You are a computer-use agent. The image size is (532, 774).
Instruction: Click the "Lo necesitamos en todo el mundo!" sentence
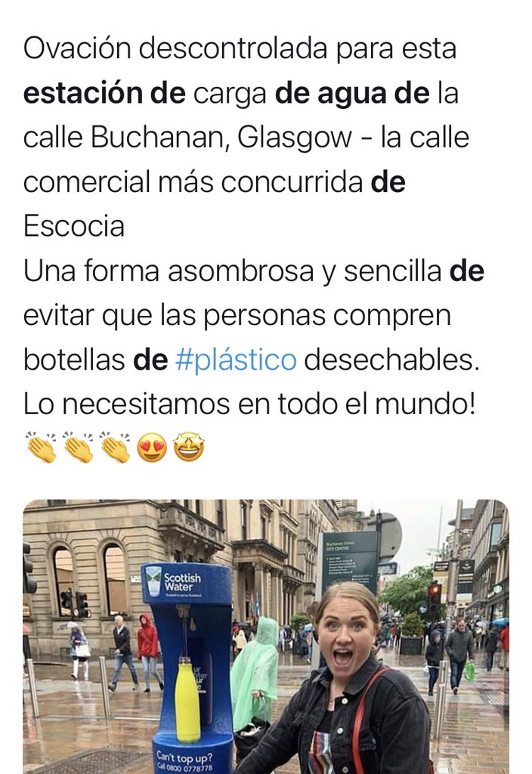tap(249, 404)
